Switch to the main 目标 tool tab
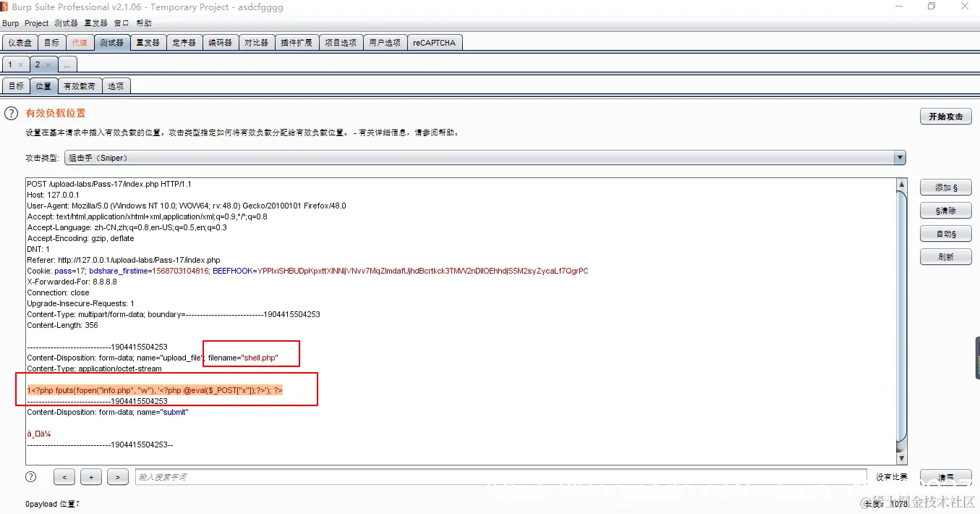 (x=51, y=43)
